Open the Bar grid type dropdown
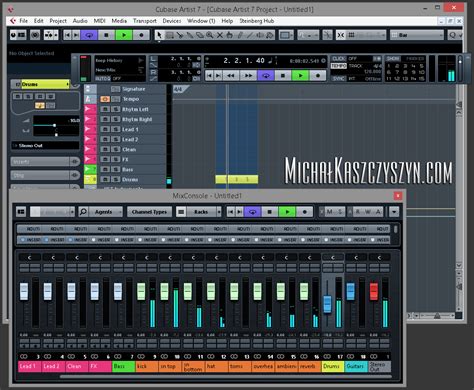Screen dimensions: 474x390 [x=417, y=35]
